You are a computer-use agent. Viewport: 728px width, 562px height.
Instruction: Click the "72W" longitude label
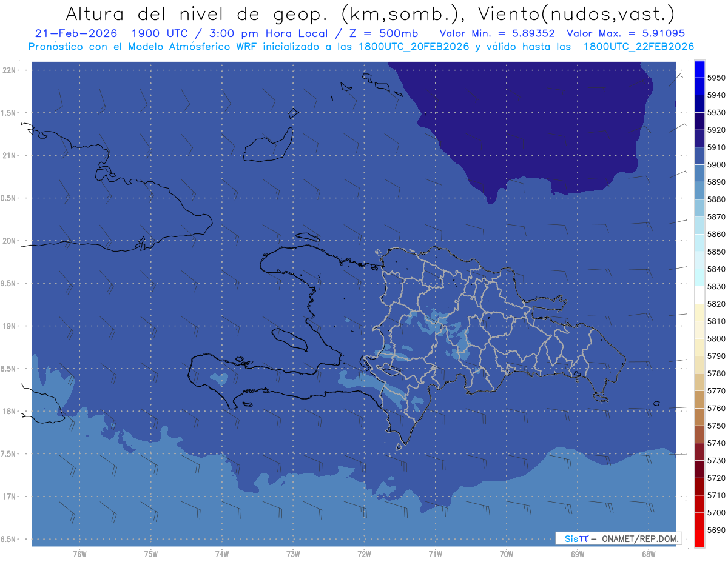[x=364, y=554]
